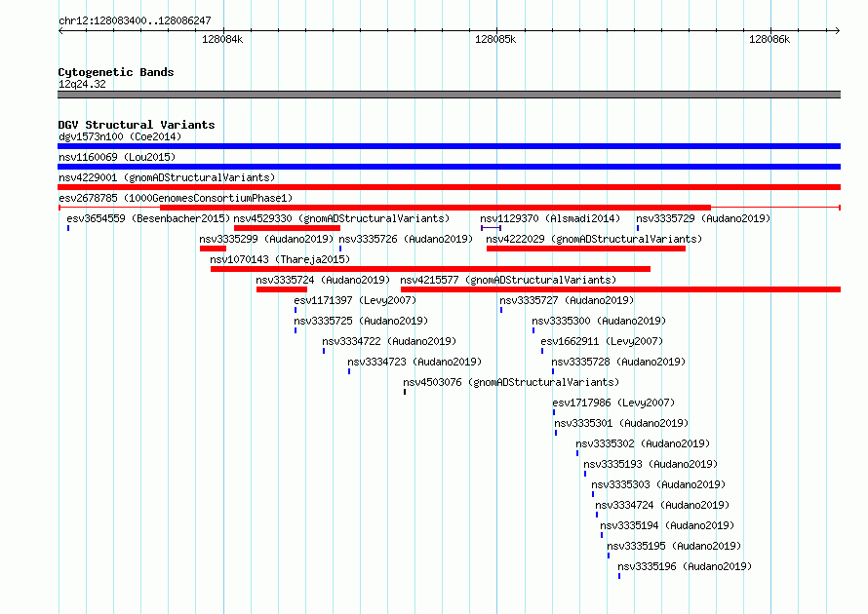Open nsv4222029 gnomAD variant label
The width and height of the screenshot is (868, 614).
[594, 239]
